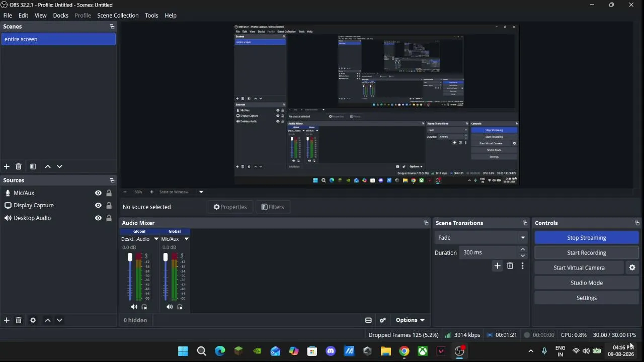
Task: Click the Duration field showing 300 ms
Action: point(489,253)
